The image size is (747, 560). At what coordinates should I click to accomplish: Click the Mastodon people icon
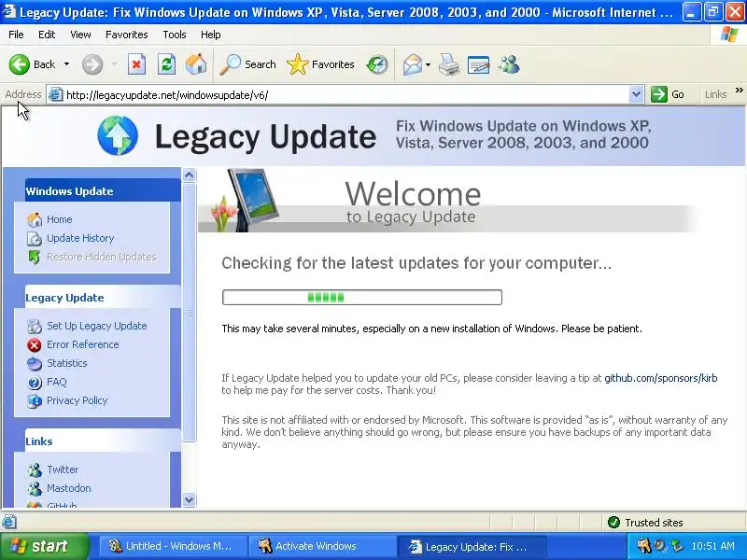tap(35, 488)
